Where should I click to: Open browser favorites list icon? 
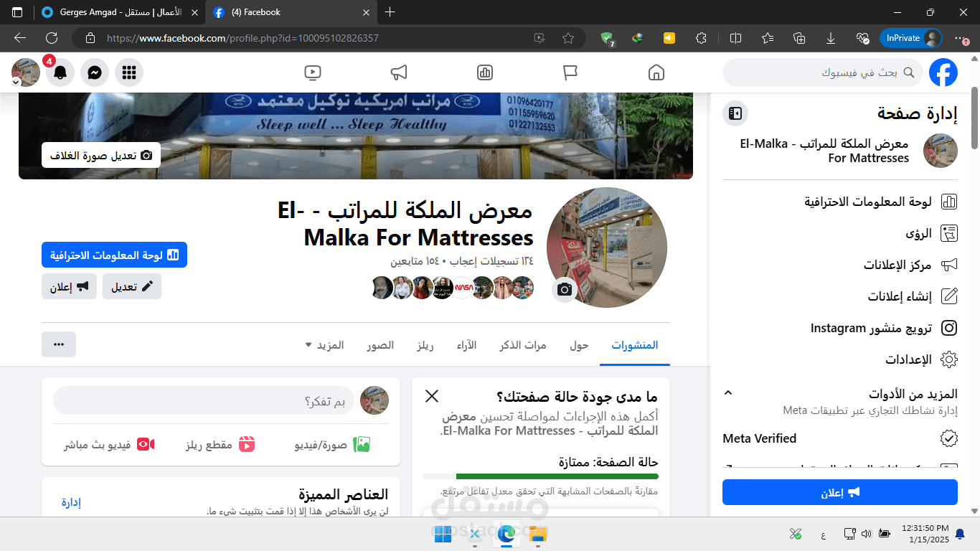point(768,38)
